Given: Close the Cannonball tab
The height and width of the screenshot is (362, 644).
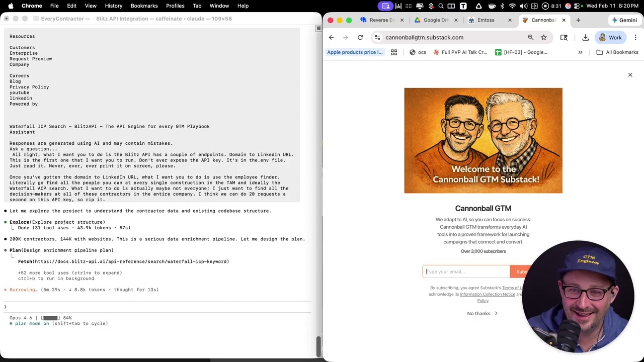Looking at the screenshot, I should tap(563, 20).
